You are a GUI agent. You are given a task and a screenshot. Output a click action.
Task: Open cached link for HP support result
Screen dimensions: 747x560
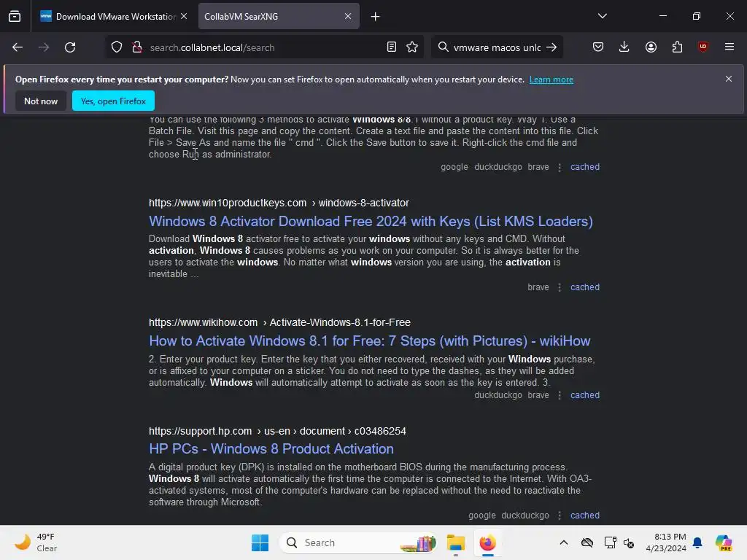585,516
